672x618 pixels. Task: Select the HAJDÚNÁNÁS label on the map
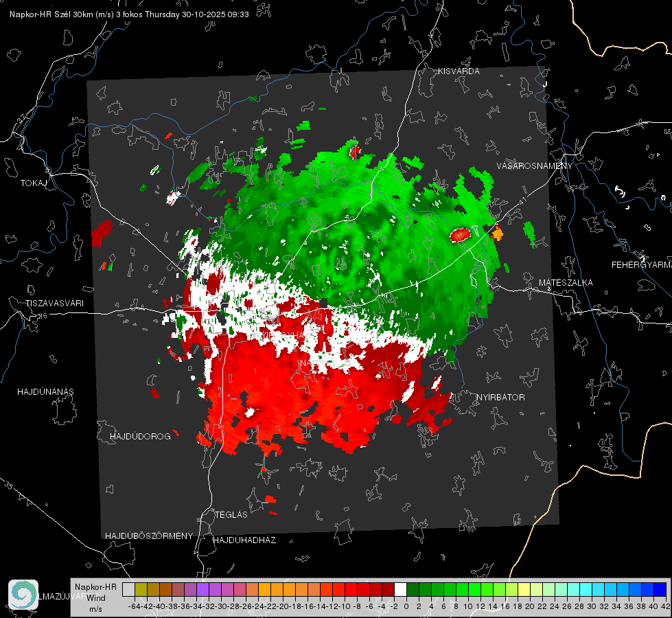pyautogui.click(x=45, y=391)
